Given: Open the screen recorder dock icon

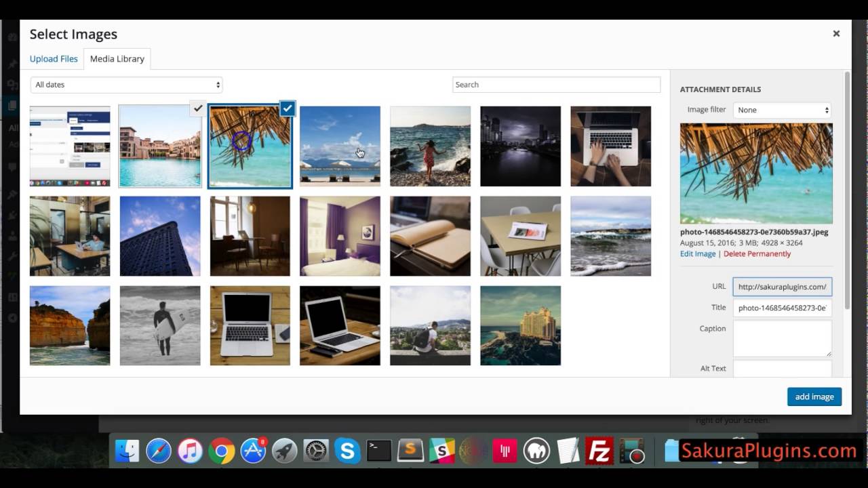Looking at the screenshot, I should (631, 451).
